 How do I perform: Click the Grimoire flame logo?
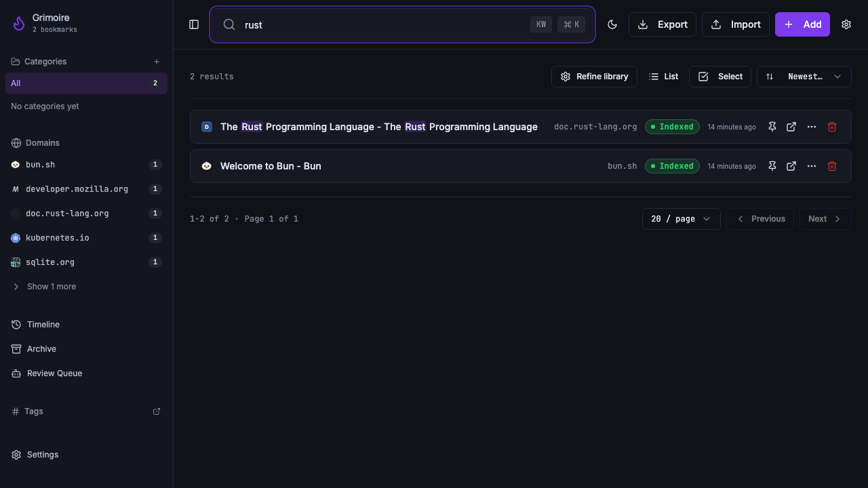(x=18, y=24)
